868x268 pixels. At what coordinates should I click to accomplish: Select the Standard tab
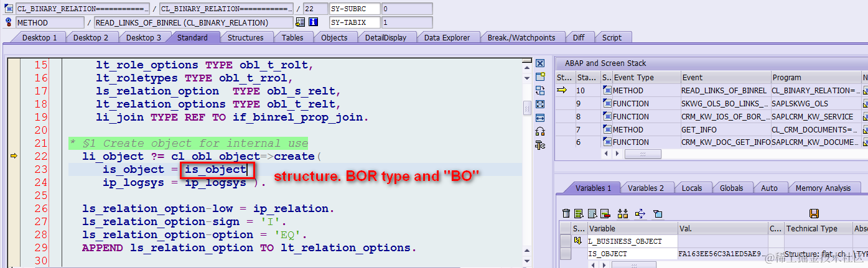click(193, 37)
